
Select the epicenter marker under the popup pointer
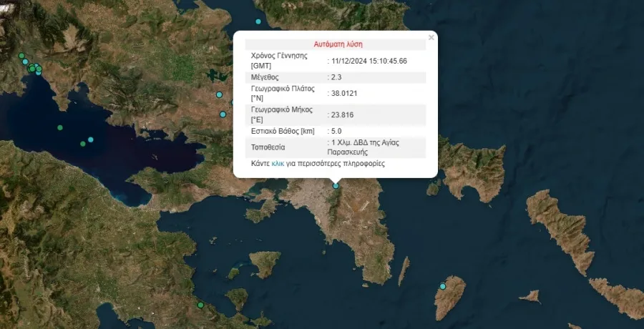[x=336, y=186]
